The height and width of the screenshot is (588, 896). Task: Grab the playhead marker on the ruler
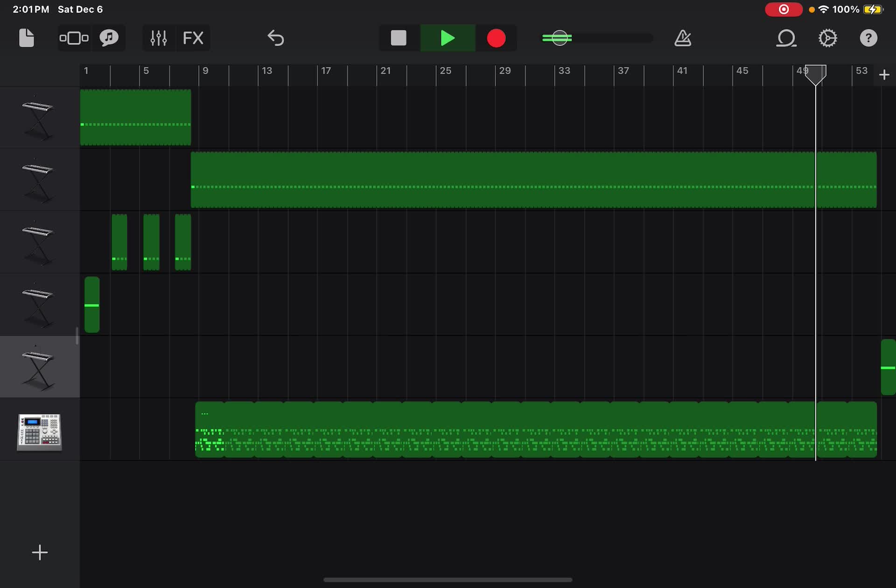pyautogui.click(x=816, y=75)
